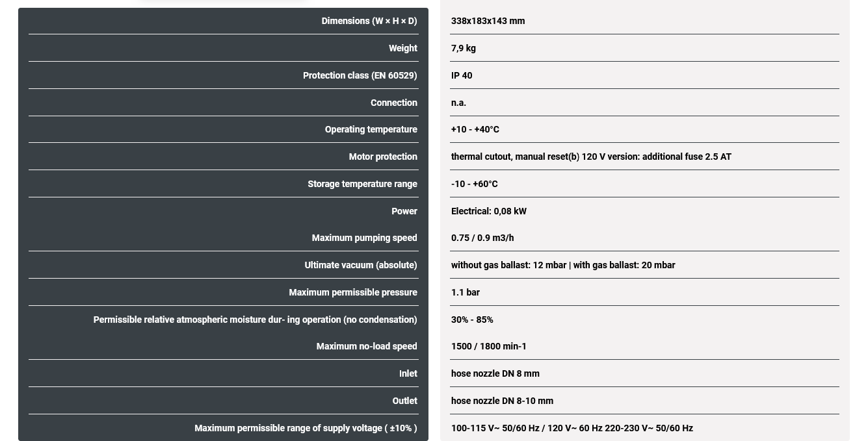This screenshot has width=868, height=441.
Task: Click the Outlet 'hose nozzle DN 8-10 mm' value
Action: (502, 401)
